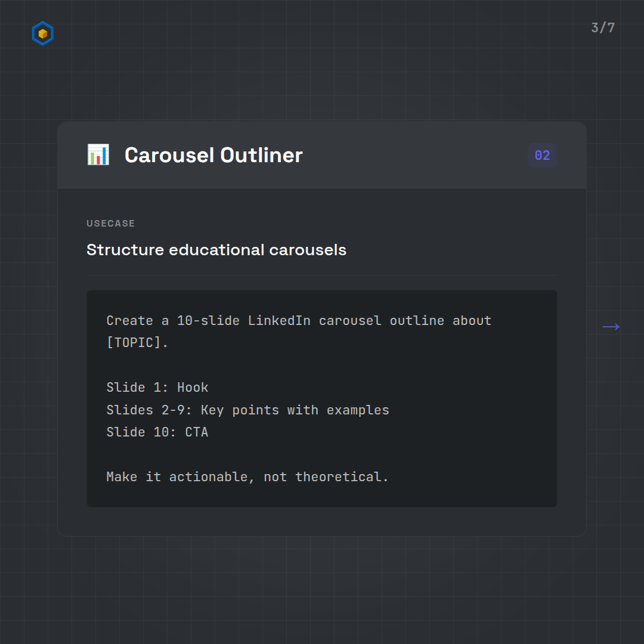Go to next slide with right arrow
Image resolution: width=644 pixels, height=644 pixels.
coord(611,326)
